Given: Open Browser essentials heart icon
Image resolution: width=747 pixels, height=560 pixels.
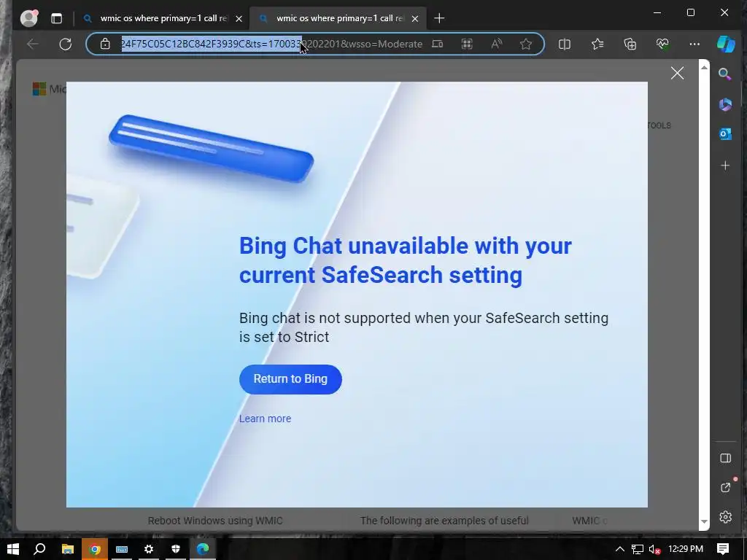Looking at the screenshot, I should tap(662, 44).
